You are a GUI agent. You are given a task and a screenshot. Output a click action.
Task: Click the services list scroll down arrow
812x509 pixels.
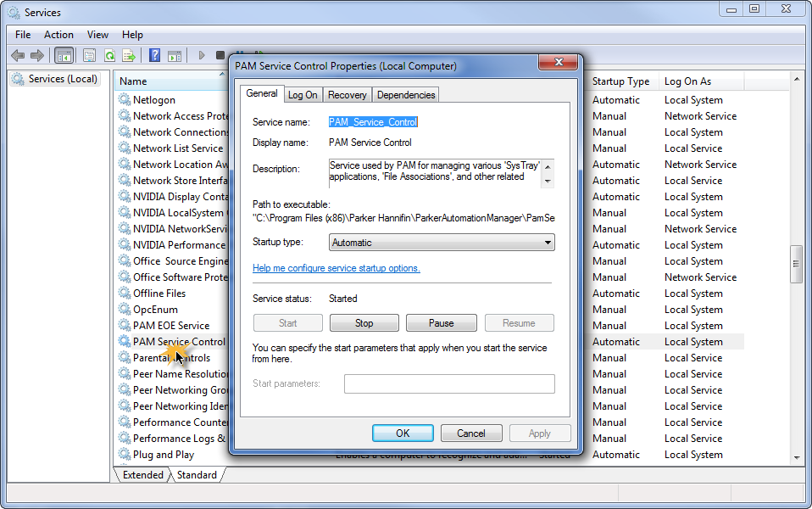[796, 458]
